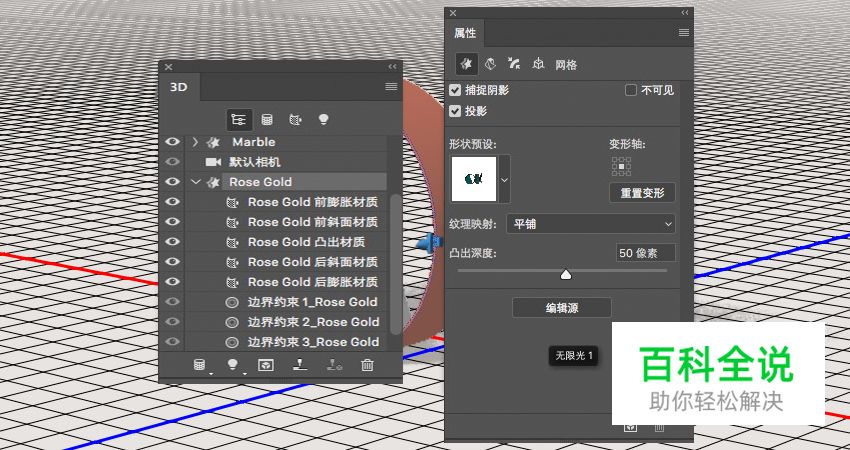
Task: Click render icon in 3D panel footer
Action: pyautogui.click(x=266, y=365)
